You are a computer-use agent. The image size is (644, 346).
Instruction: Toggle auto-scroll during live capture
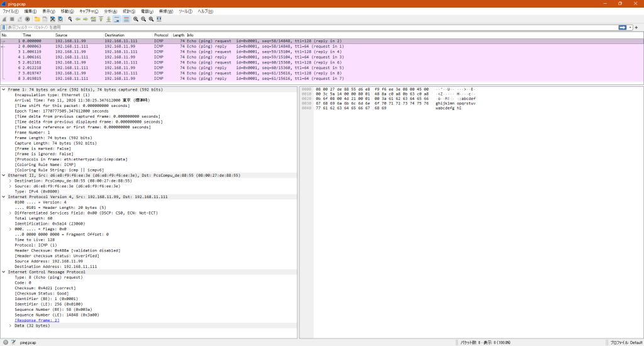click(x=117, y=20)
